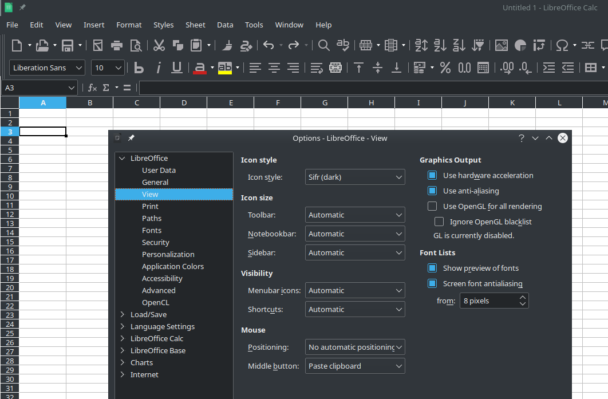Click the Copy icon
Image resolution: width=608 pixels, height=399 pixels.
click(178, 46)
